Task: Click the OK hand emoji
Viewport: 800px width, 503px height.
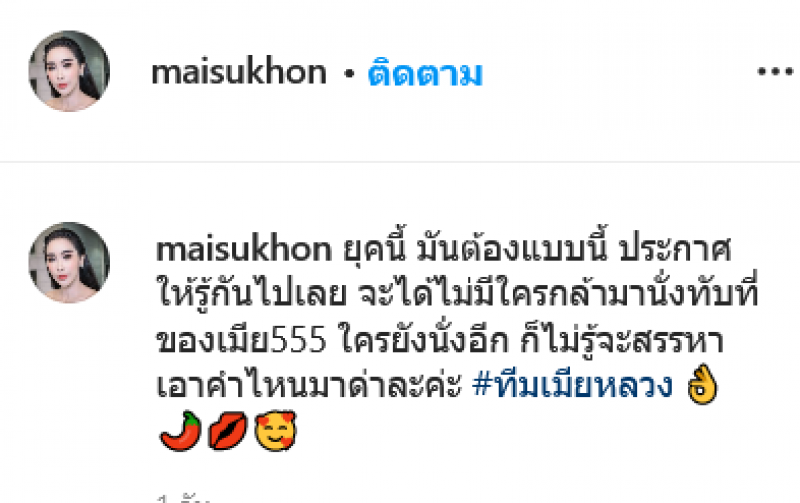Action: 702,385
